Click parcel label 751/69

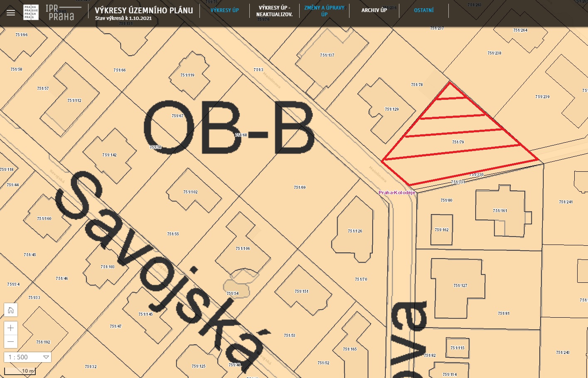coord(300,188)
